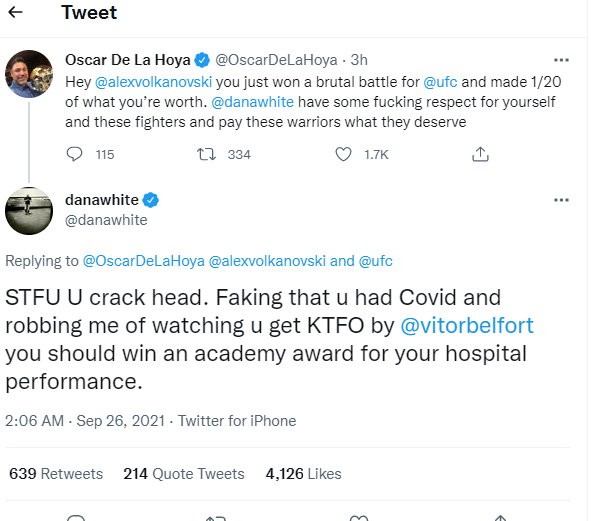
Task: Show the 4,126 Likes list
Action: (303, 474)
